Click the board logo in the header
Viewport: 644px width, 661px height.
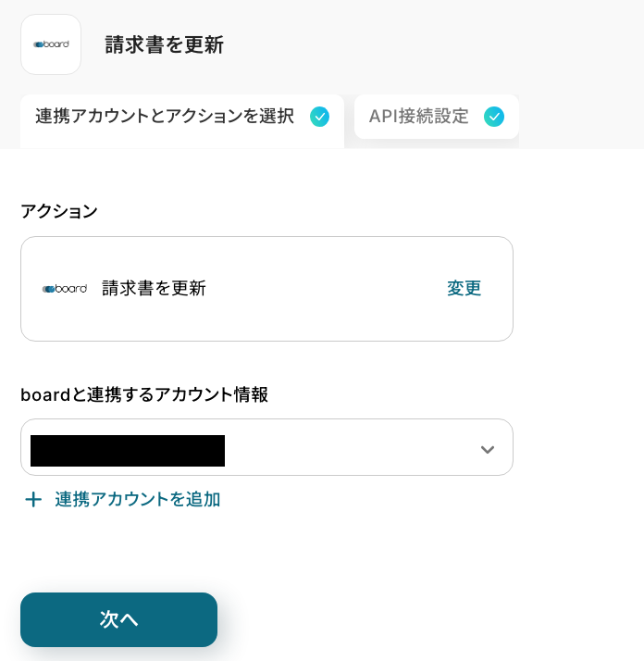51,44
